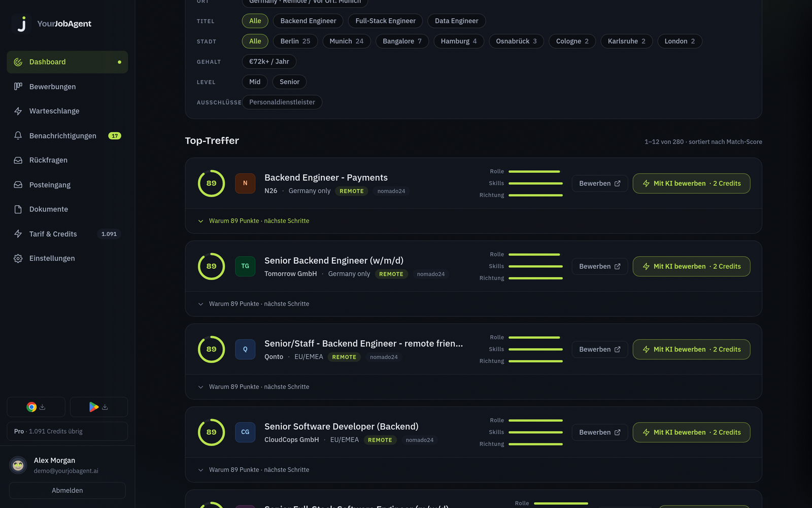Select the Senior level chip
Screen dimensions: 812x508
point(289,82)
